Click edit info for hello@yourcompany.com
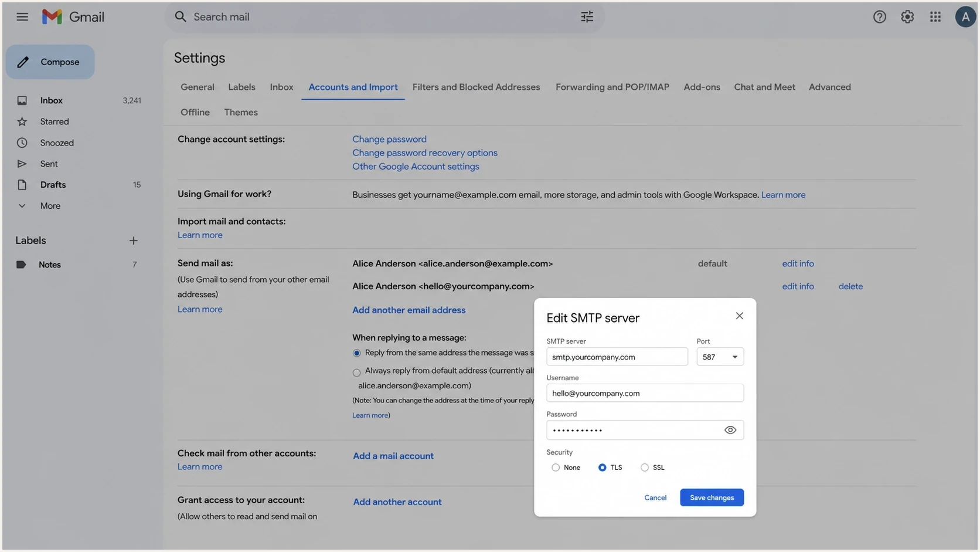980x552 pixels. click(x=798, y=286)
